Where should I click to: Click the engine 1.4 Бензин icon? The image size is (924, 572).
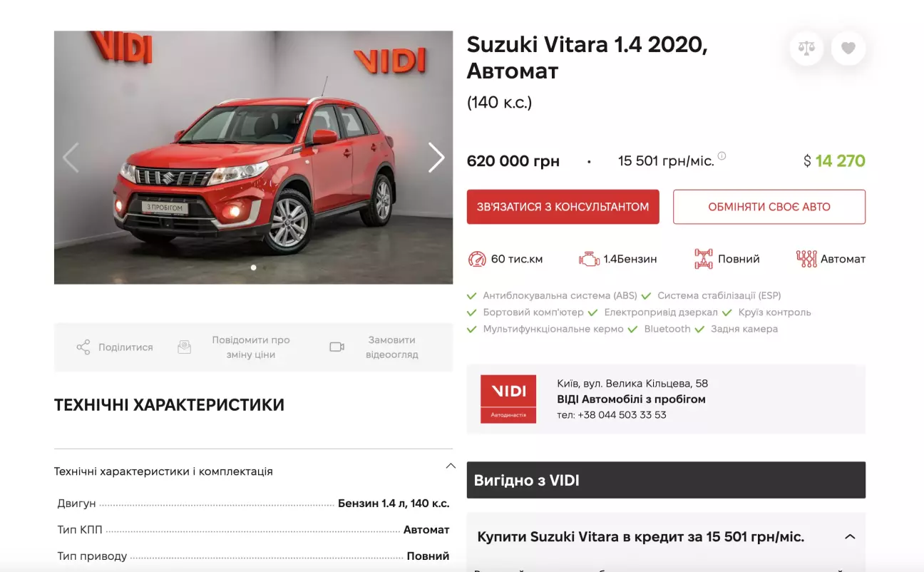tap(589, 260)
